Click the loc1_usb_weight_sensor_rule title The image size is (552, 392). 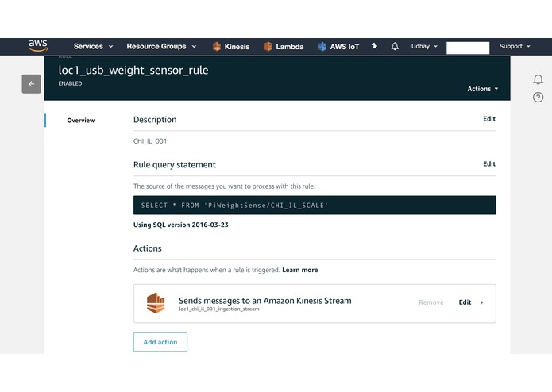coord(133,71)
